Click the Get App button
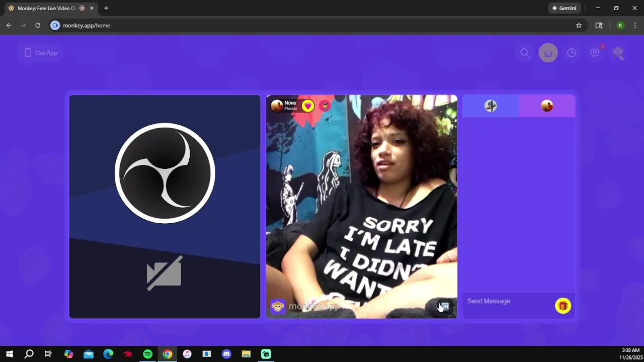Image resolution: width=644 pixels, height=362 pixels. tap(41, 53)
